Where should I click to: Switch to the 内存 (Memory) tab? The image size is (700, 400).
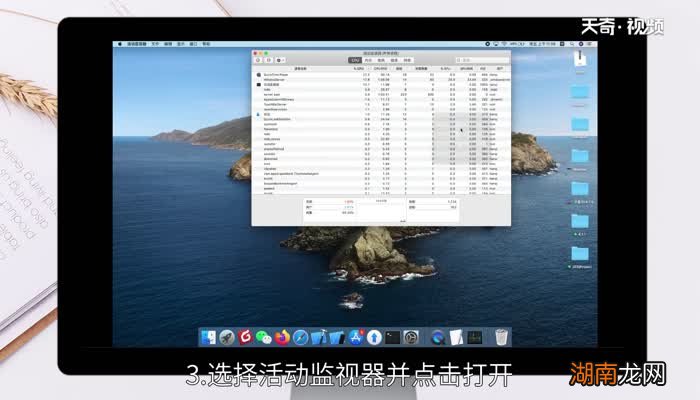pos(367,60)
